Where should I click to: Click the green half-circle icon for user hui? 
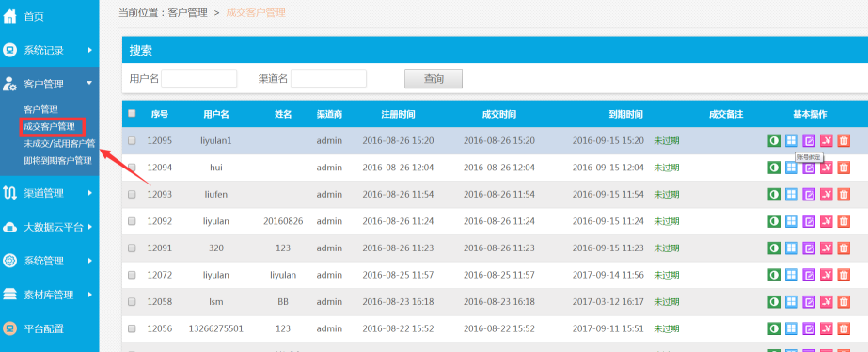tap(774, 168)
